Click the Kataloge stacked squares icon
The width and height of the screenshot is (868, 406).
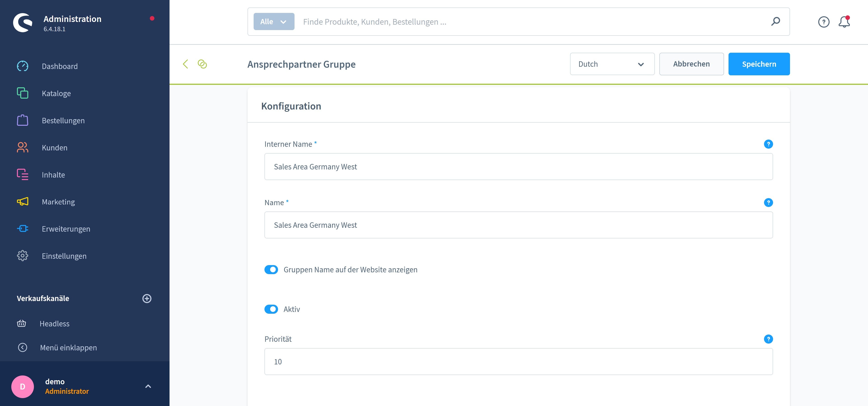coord(23,93)
